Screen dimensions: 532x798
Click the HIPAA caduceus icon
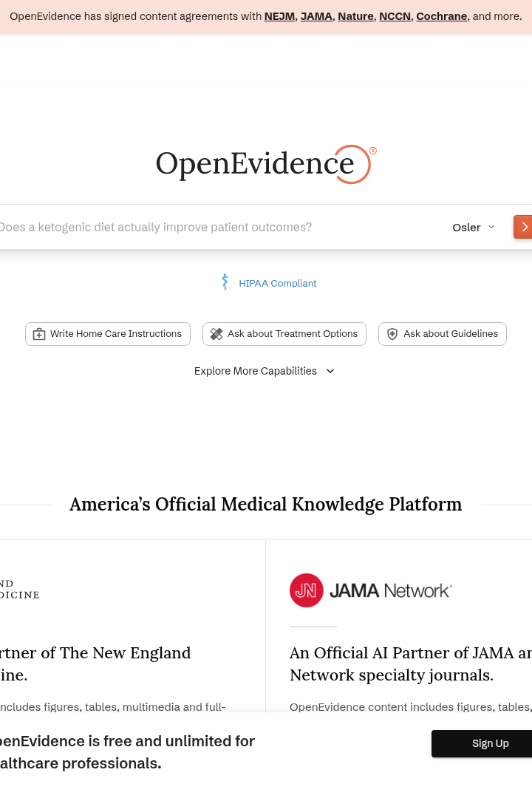pyautogui.click(x=225, y=282)
